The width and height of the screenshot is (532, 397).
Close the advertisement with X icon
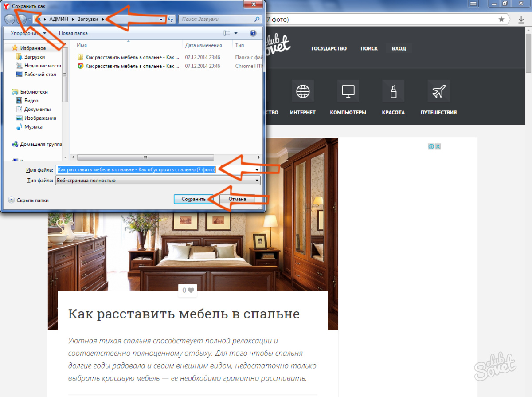(x=438, y=146)
